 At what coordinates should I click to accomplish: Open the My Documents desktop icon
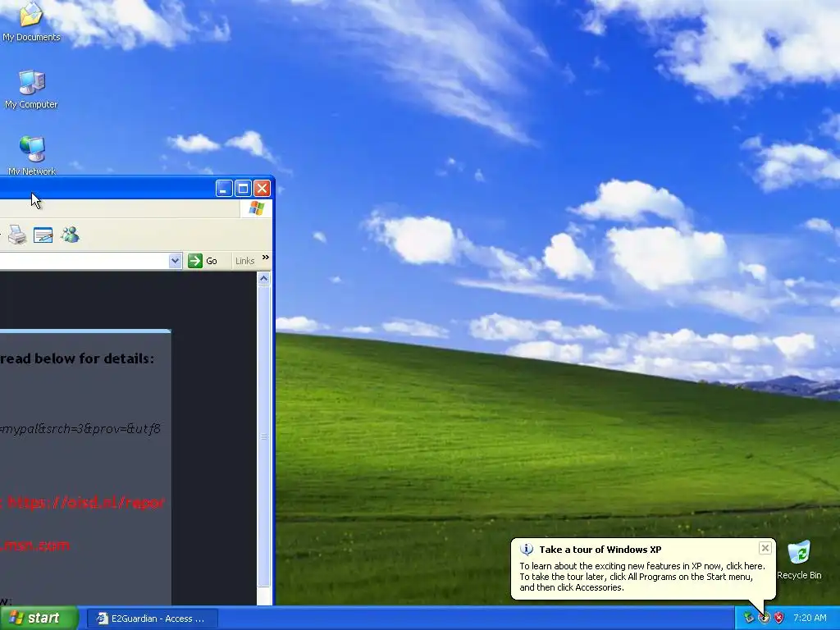click(x=31, y=21)
